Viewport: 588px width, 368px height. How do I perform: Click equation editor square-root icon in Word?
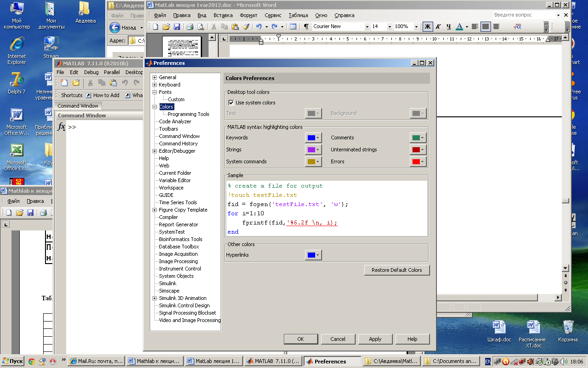[x=517, y=27]
